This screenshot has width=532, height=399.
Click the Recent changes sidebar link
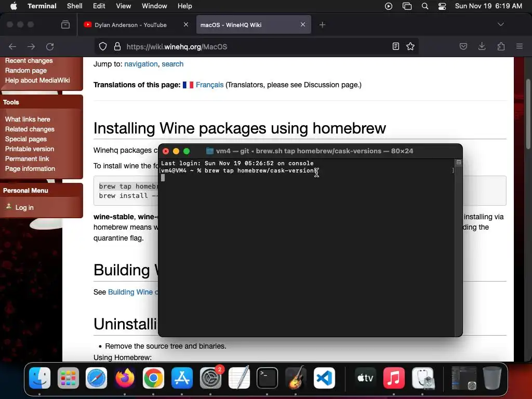pos(29,61)
